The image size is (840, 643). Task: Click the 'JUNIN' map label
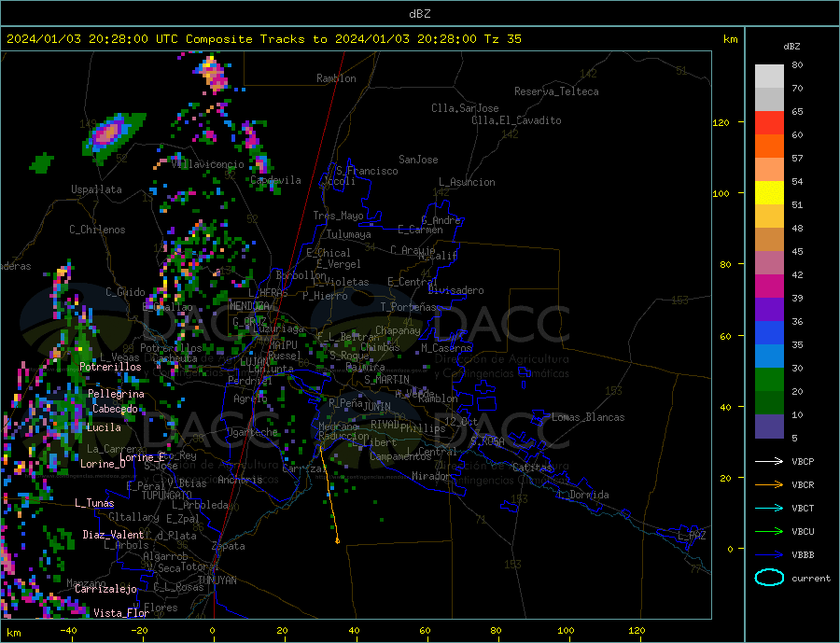(x=377, y=407)
